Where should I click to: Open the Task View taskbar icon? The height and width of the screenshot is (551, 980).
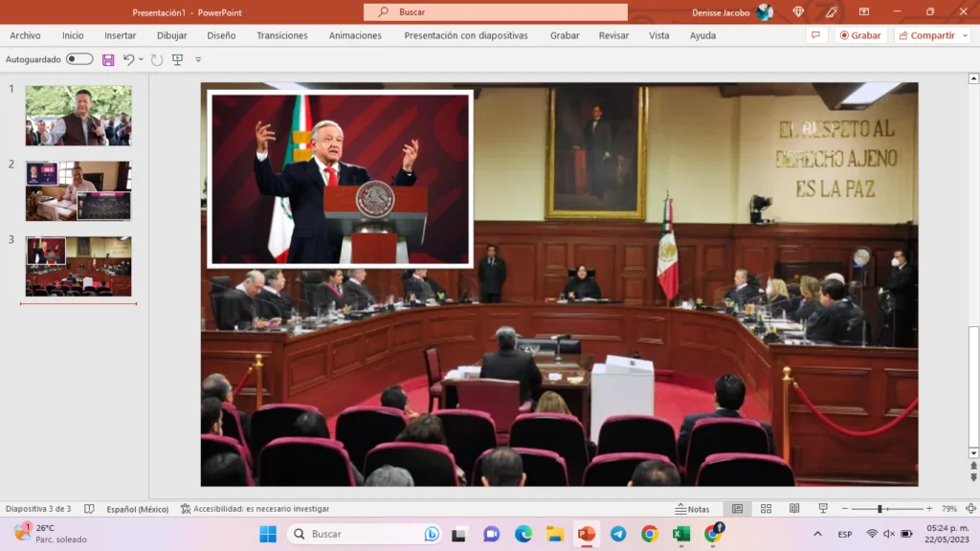tap(458, 534)
